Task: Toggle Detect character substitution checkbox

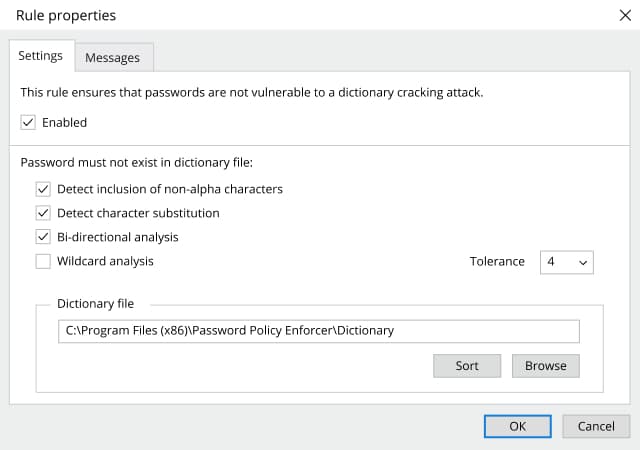Action: [43, 213]
